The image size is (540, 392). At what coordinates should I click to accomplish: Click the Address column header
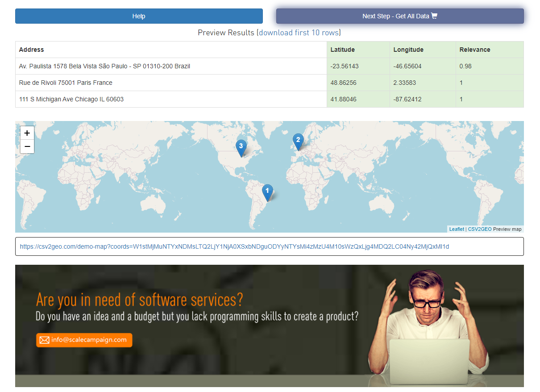(171, 50)
